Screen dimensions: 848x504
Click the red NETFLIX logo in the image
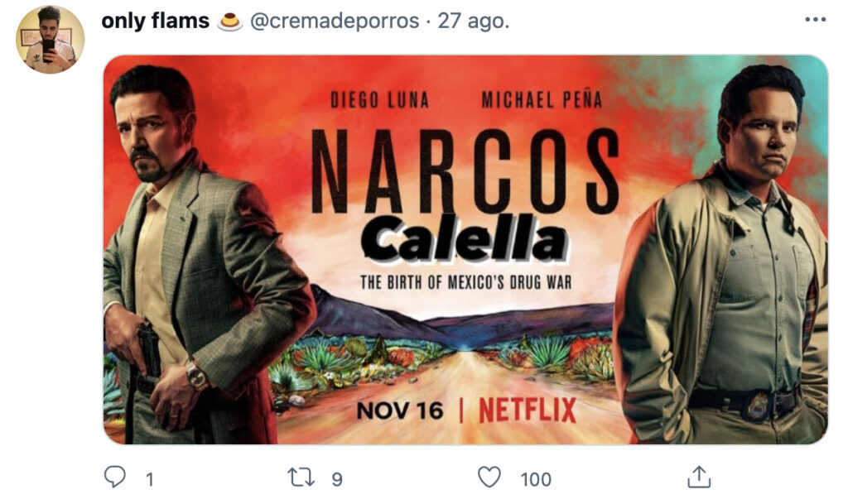pos(528,410)
